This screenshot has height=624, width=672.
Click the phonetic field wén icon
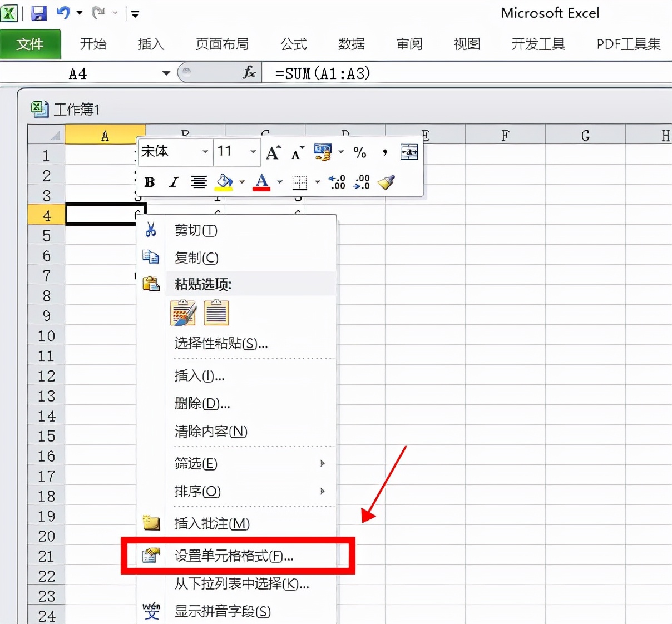(151, 610)
